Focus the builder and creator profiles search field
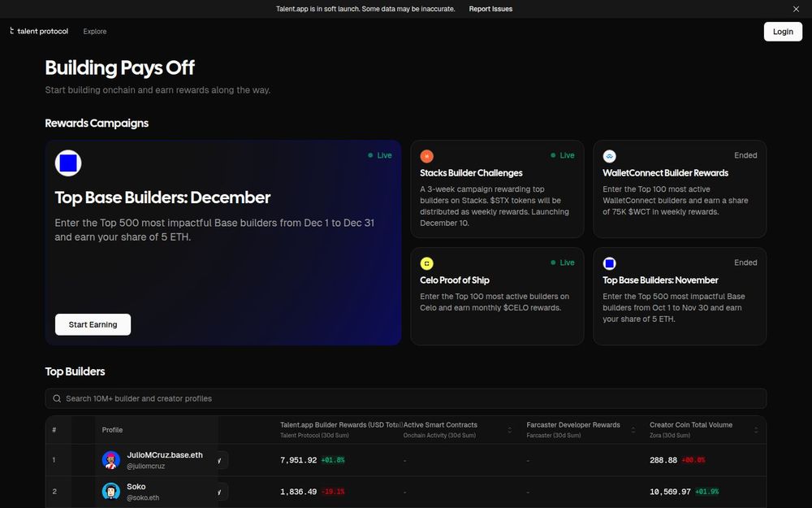This screenshot has height=508, width=812. pos(406,398)
